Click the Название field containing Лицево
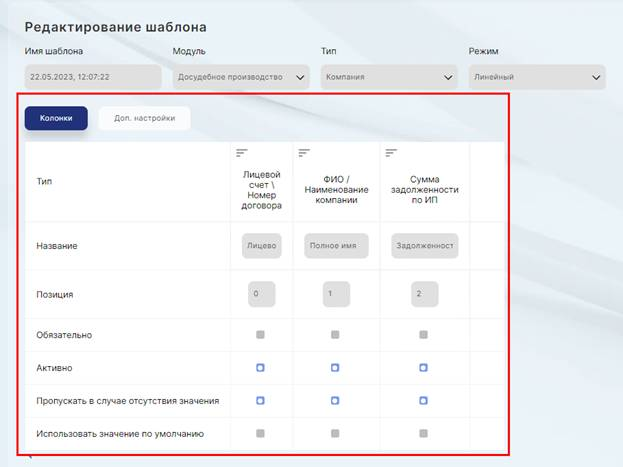 (x=261, y=246)
